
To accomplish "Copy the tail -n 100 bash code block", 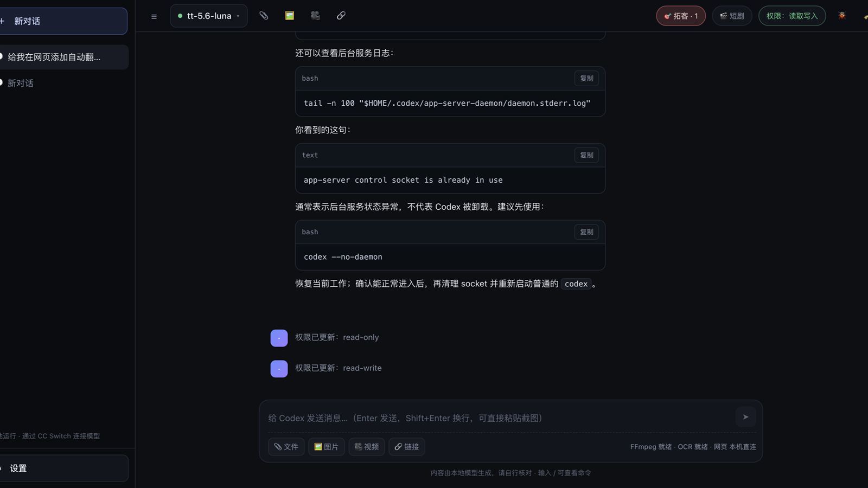I will click(586, 78).
